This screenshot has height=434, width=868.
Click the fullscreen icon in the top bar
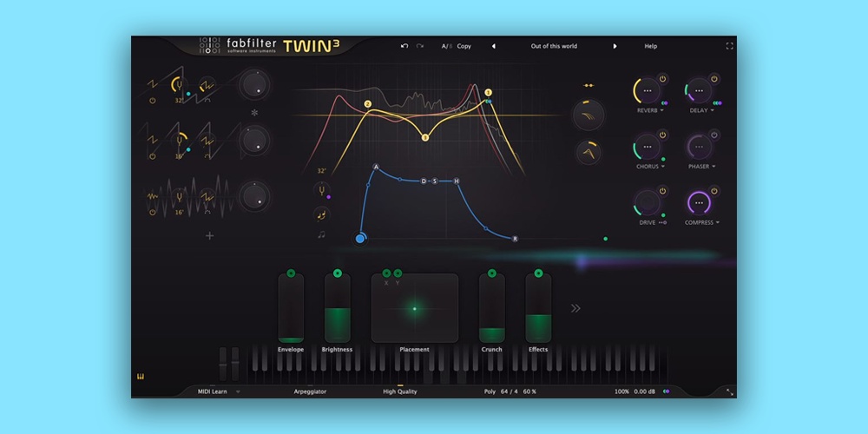pyautogui.click(x=729, y=46)
